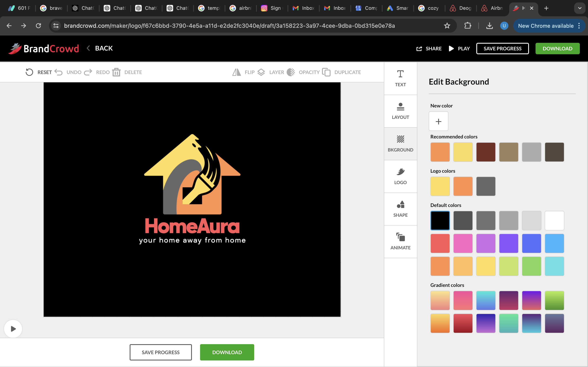Select the white default color swatch
The height and width of the screenshot is (367, 588).
pyautogui.click(x=554, y=220)
